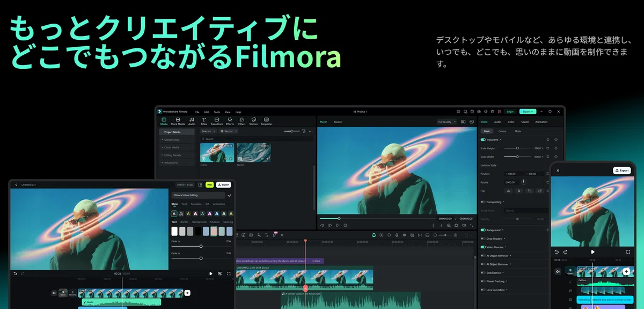
Task: Mute the tablet timeline track
Action: pyautogui.click(x=54, y=293)
